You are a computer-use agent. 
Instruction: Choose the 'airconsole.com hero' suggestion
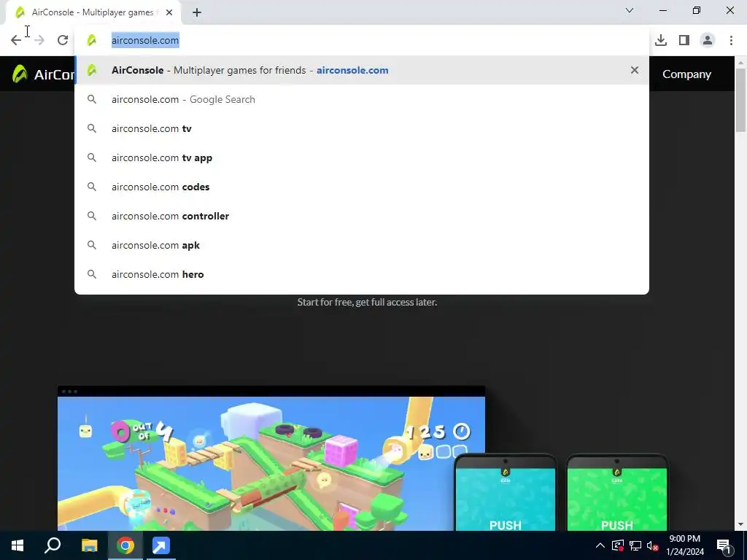[362, 274]
